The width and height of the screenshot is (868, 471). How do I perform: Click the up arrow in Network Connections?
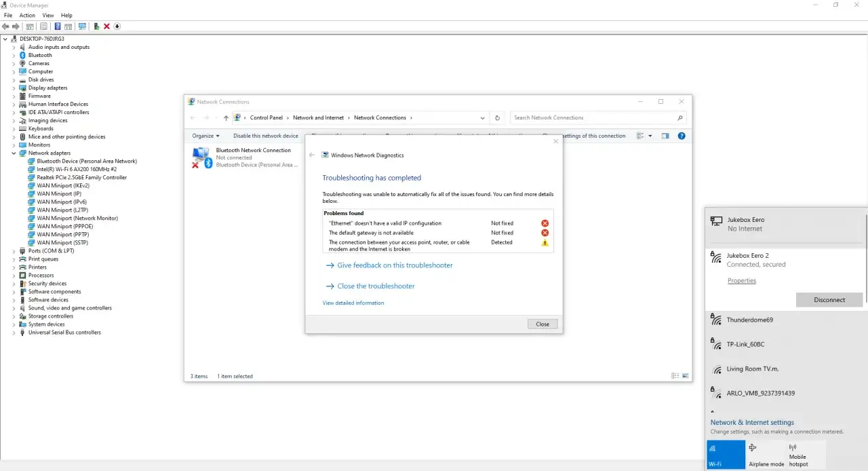pyautogui.click(x=226, y=117)
